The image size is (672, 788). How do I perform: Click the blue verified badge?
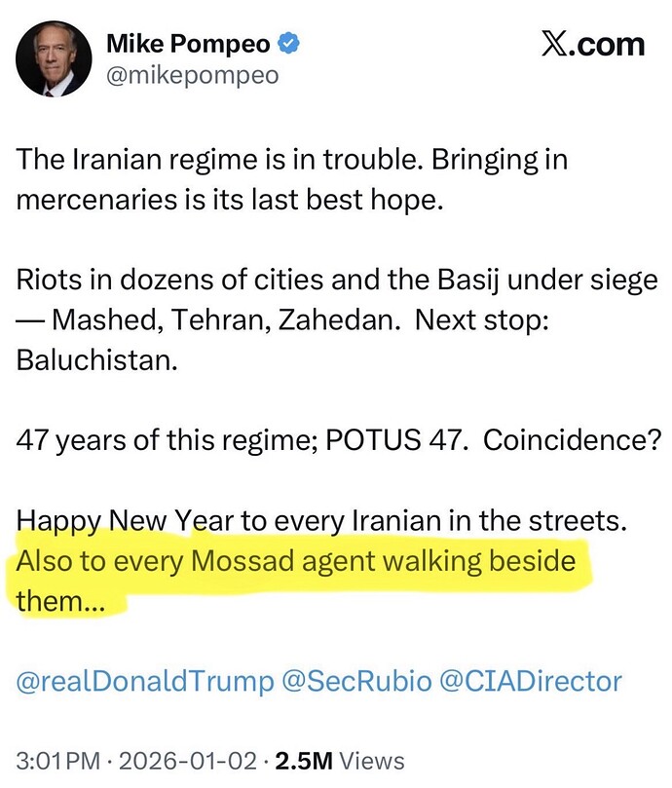(x=288, y=43)
